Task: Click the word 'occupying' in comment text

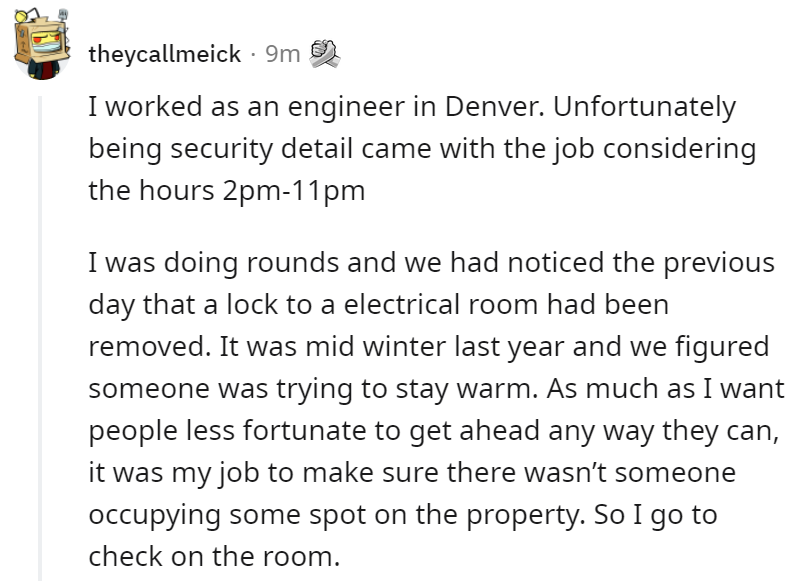Action: click(155, 515)
